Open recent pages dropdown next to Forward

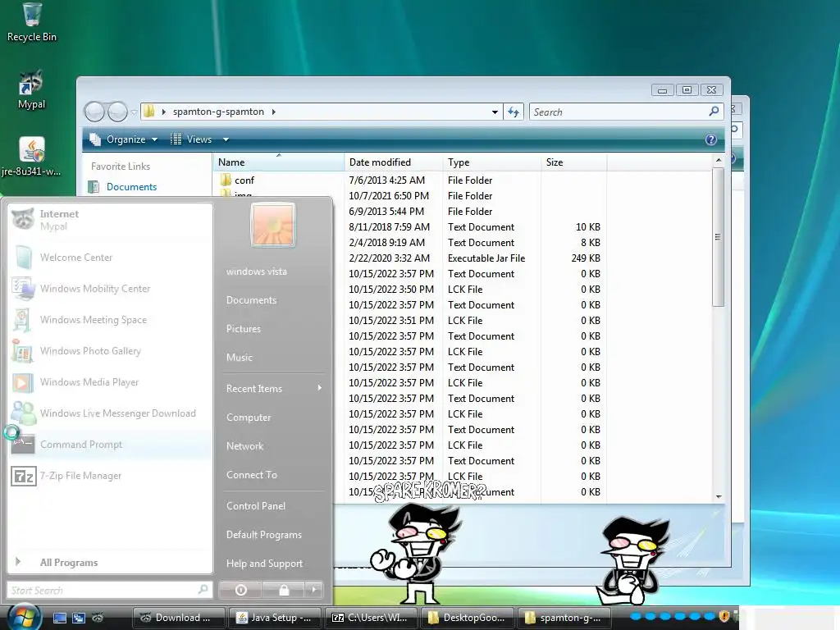[x=134, y=112]
